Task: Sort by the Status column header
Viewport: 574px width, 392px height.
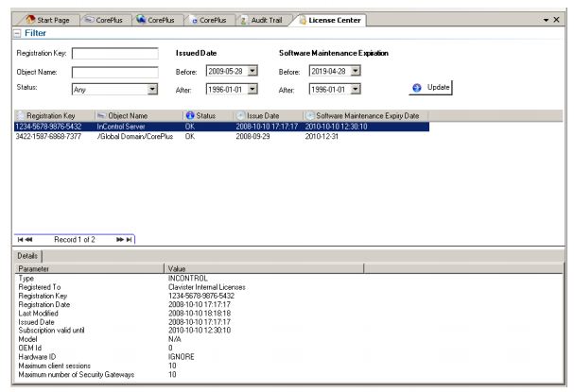Action: [206, 115]
